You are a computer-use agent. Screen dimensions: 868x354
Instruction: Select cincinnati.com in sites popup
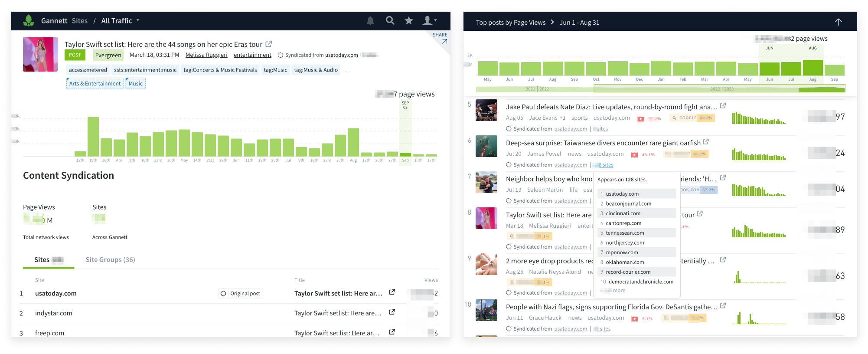tap(637, 213)
